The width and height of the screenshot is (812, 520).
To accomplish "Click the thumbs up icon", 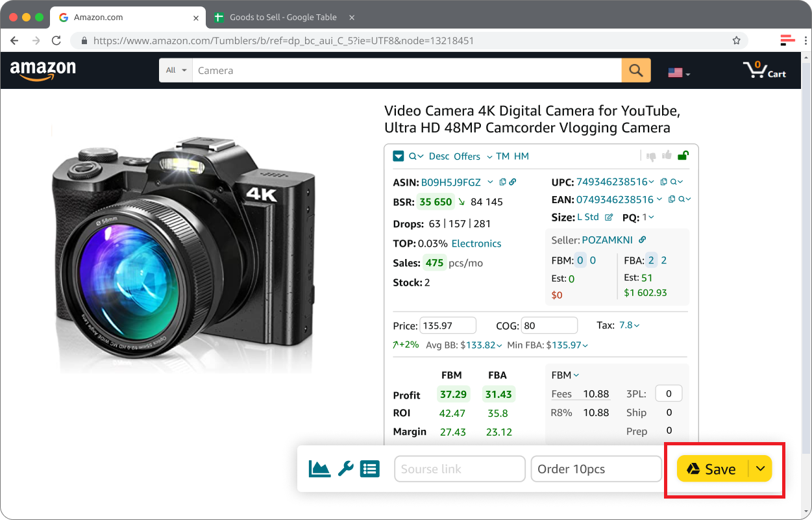I will tap(667, 156).
